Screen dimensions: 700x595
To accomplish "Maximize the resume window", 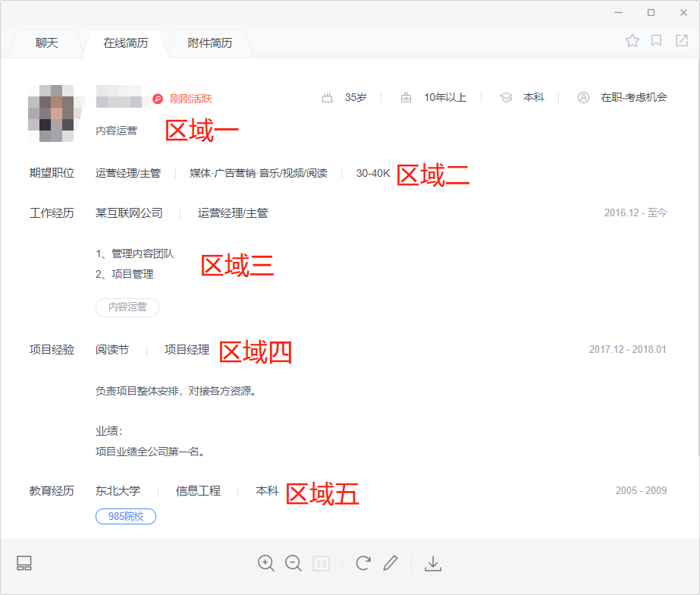I will (651, 12).
